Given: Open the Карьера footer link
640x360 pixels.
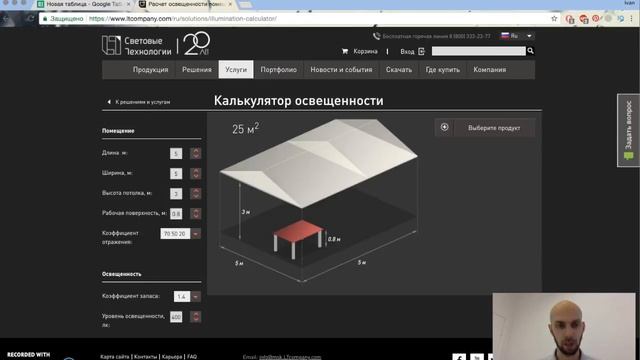Looking at the screenshot, I should [172, 357].
